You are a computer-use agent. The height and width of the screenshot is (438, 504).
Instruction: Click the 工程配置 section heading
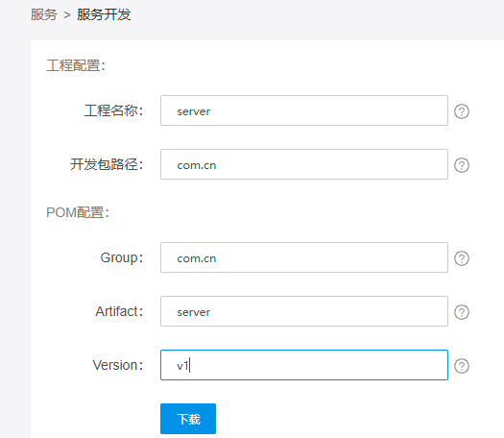click(76, 65)
